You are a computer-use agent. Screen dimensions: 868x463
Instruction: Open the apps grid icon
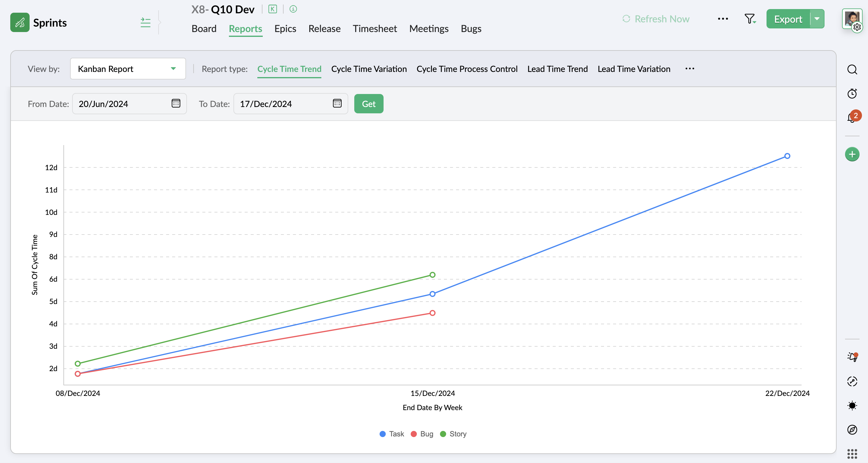point(852,454)
